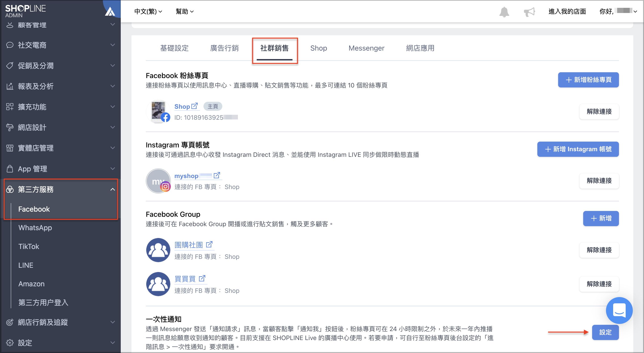Click the blue triangle icon beside logo
This screenshot has width=644, height=353.
pyautogui.click(x=110, y=11)
